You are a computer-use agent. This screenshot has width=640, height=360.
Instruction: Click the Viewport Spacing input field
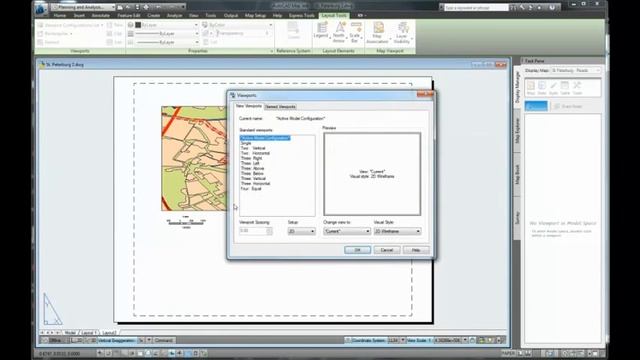[253, 231]
